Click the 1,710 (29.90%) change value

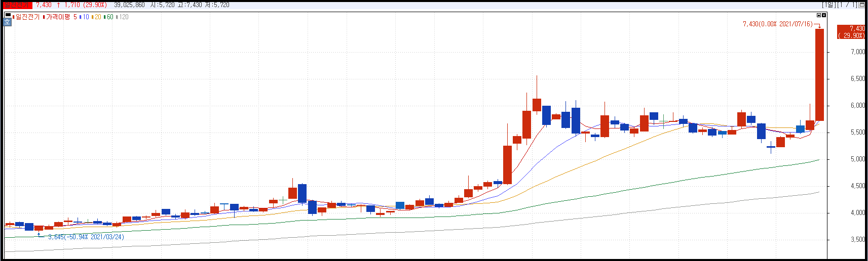click(x=86, y=5)
